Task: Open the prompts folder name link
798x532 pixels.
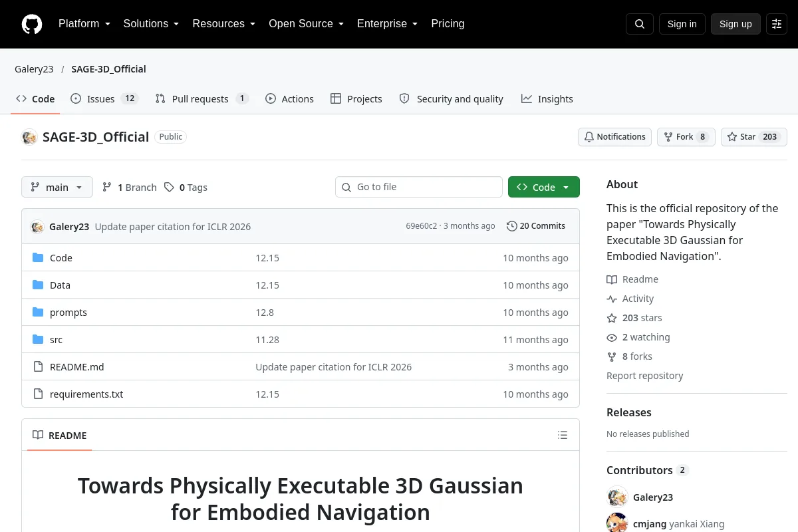Action: click(x=68, y=313)
